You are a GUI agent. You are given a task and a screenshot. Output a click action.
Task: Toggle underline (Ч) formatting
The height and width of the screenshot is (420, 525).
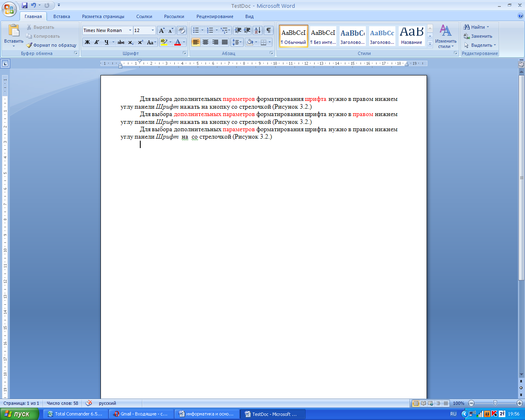106,42
